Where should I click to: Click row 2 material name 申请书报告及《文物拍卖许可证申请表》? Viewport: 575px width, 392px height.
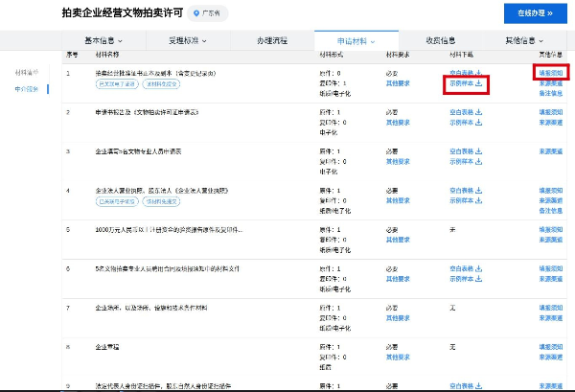click(x=147, y=112)
